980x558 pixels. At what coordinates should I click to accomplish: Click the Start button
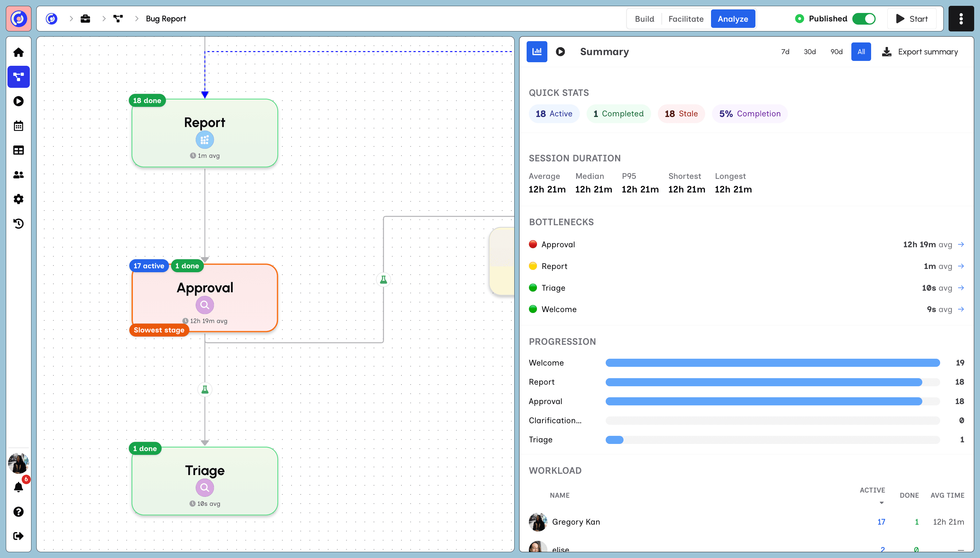tap(912, 19)
